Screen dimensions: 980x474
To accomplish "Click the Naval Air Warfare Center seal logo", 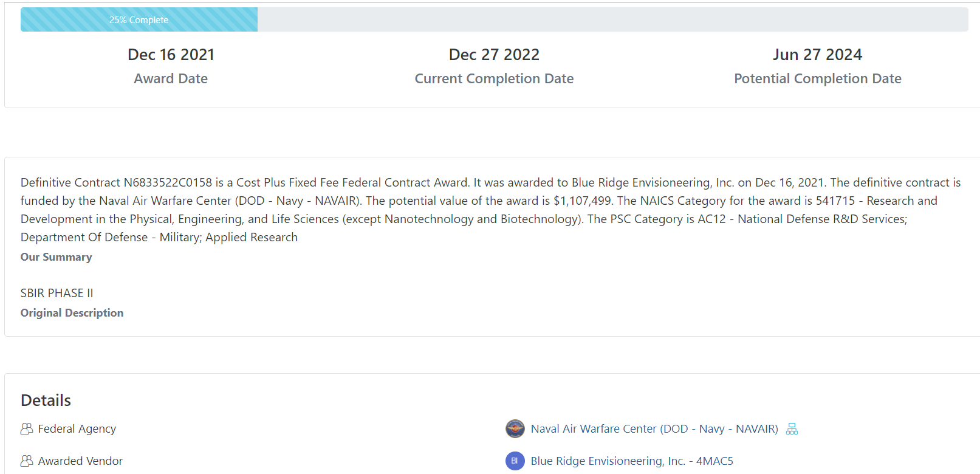I will point(515,429).
